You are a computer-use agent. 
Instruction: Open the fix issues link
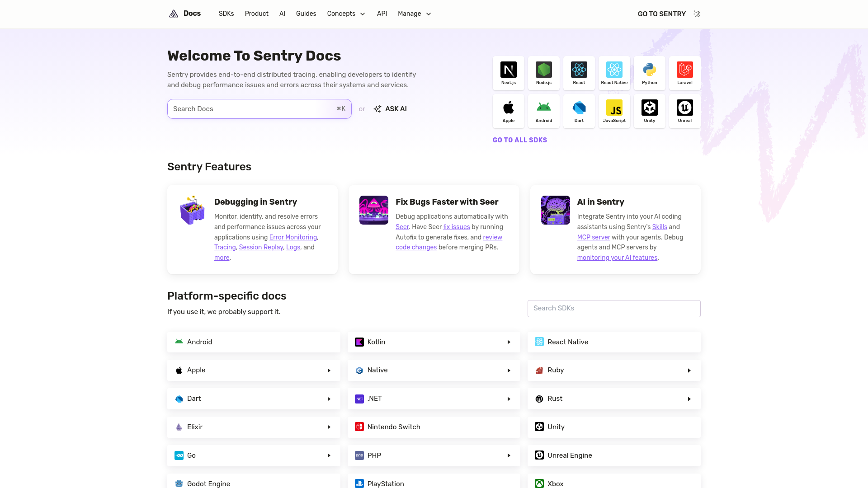pyautogui.click(x=457, y=227)
